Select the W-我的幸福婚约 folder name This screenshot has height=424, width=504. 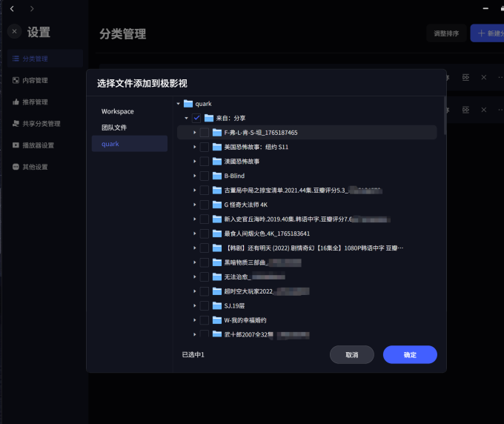click(245, 320)
